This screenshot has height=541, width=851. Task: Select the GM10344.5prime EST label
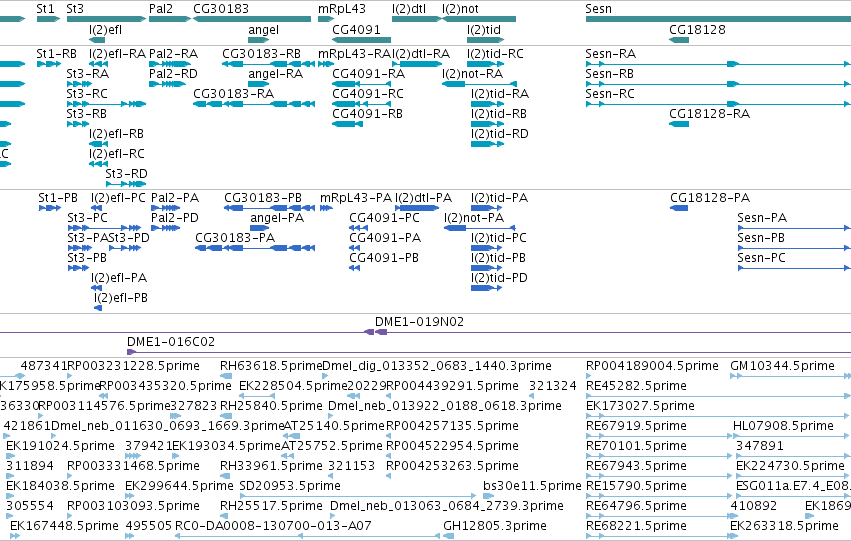pyautogui.click(x=782, y=366)
